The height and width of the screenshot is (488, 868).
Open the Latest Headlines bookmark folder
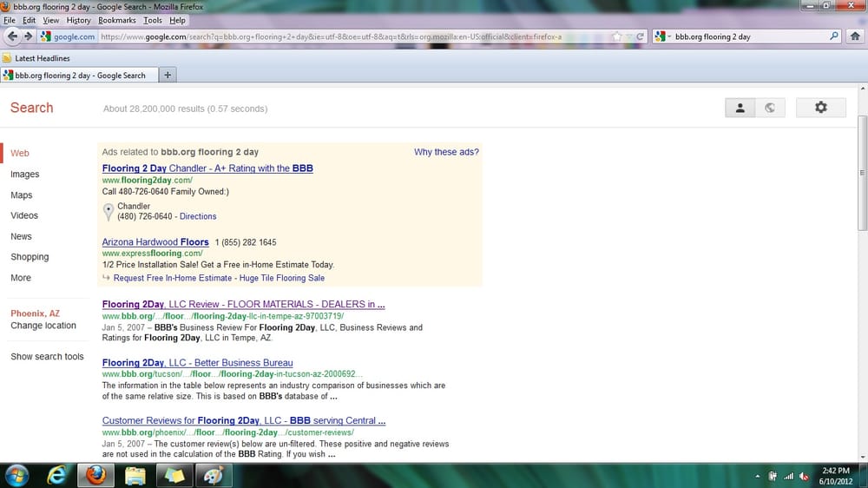[36, 58]
